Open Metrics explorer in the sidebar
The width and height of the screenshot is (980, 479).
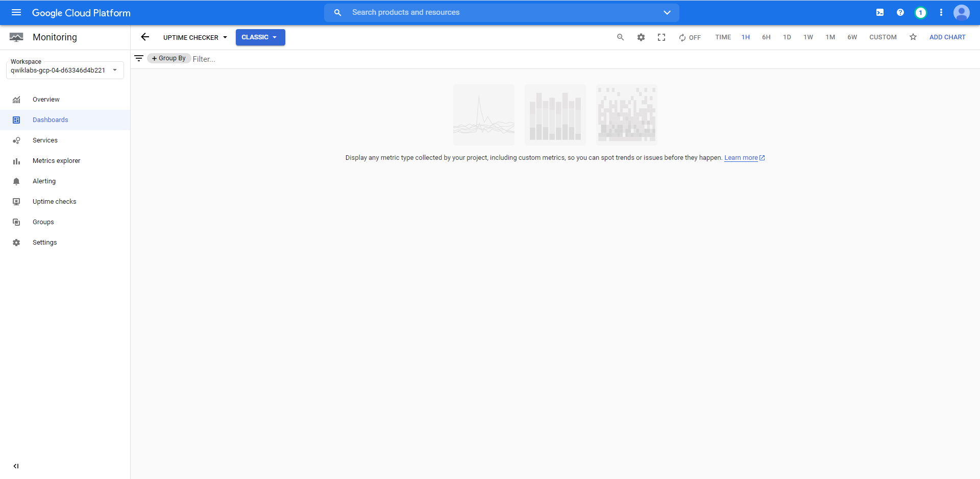pos(65,161)
